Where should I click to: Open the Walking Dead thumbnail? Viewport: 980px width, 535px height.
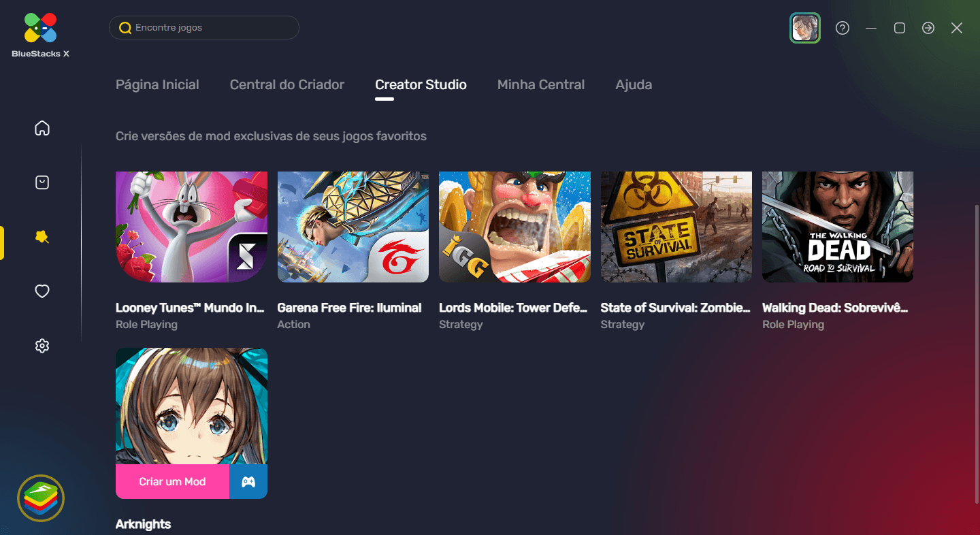coord(838,227)
